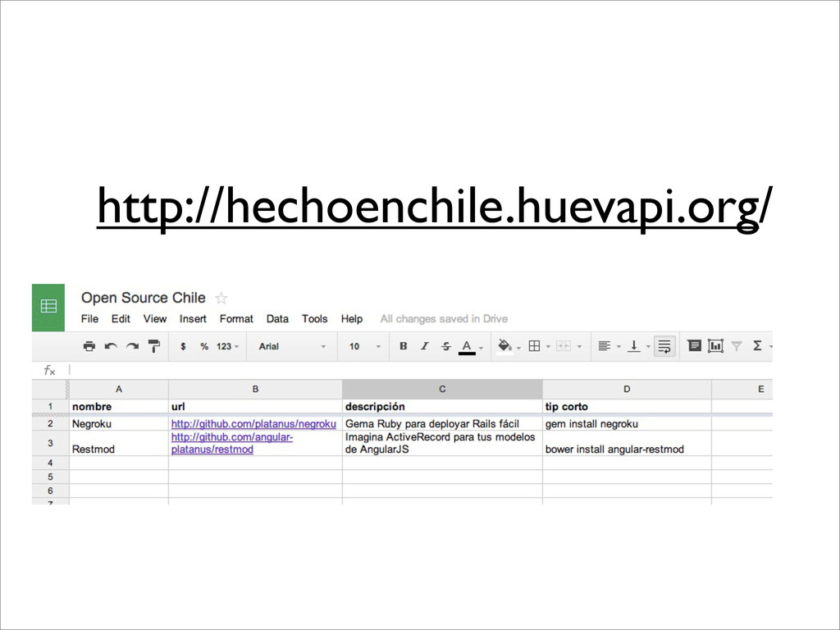Toggle bold formatting
The height and width of the screenshot is (630, 840).
pyautogui.click(x=404, y=346)
